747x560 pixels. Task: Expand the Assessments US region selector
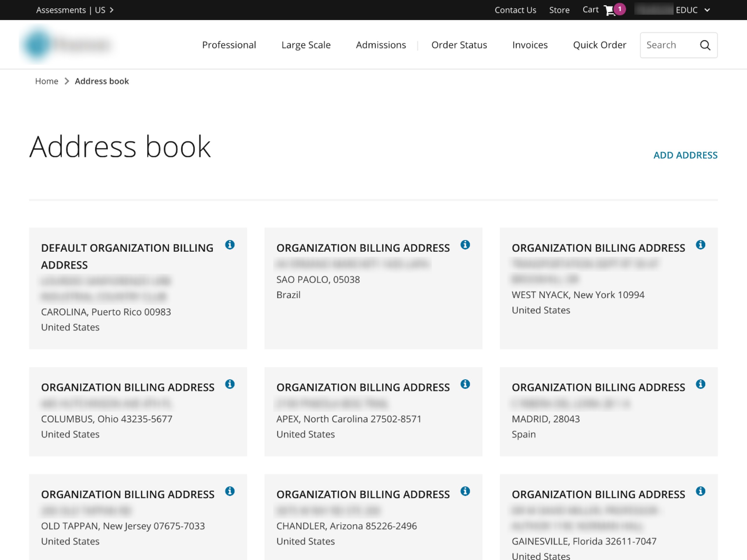[75, 10]
